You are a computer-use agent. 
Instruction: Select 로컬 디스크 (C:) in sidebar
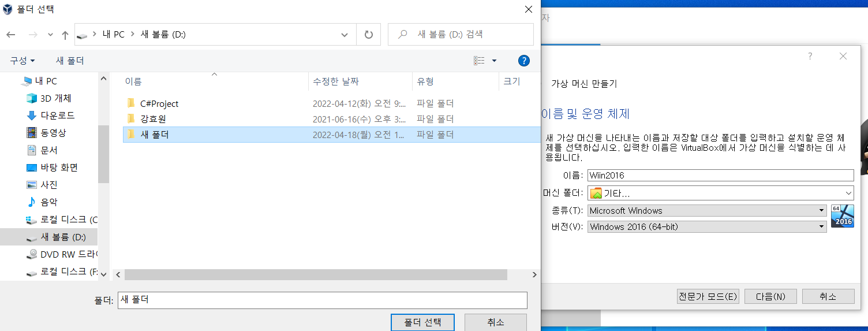62,220
